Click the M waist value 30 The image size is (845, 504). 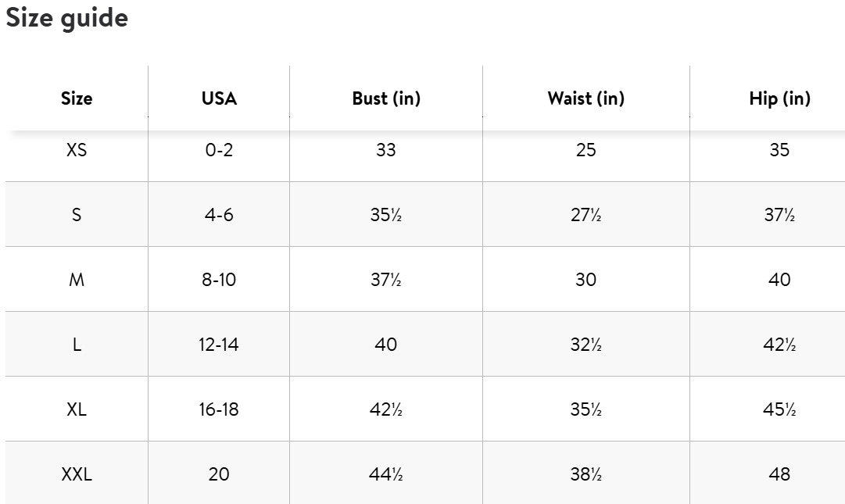[x=585, y=280]
